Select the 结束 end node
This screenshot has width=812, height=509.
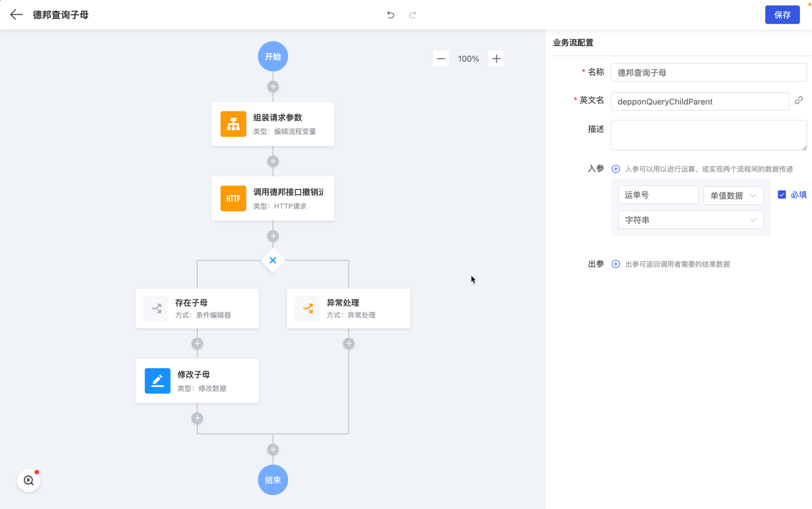[x=273, y=480]
